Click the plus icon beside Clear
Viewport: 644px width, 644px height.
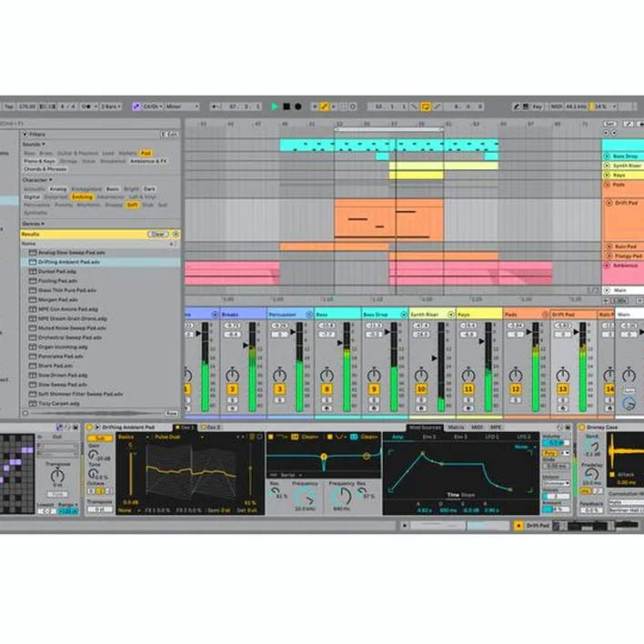pyautogui.click(x=176, y=234)
